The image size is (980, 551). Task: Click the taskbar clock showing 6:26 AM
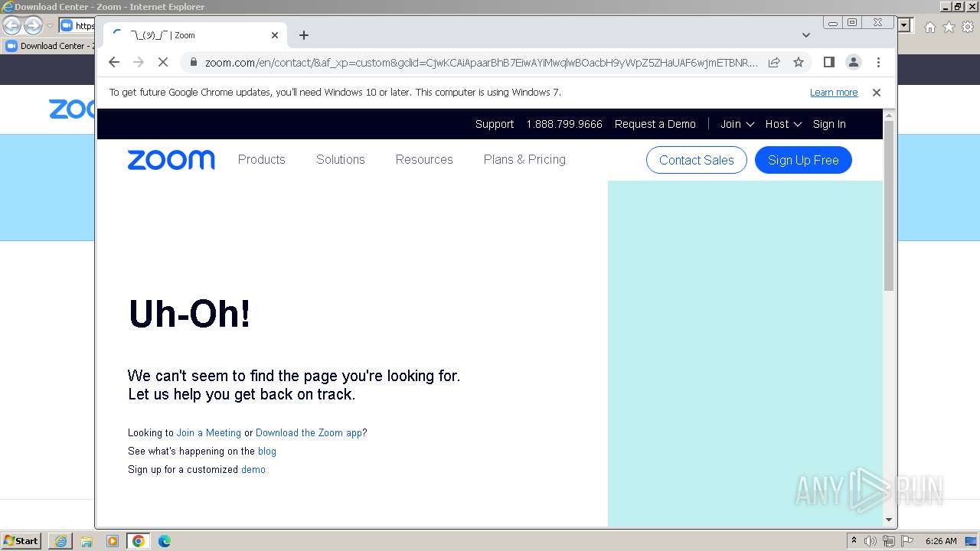[x=941, y=541]
